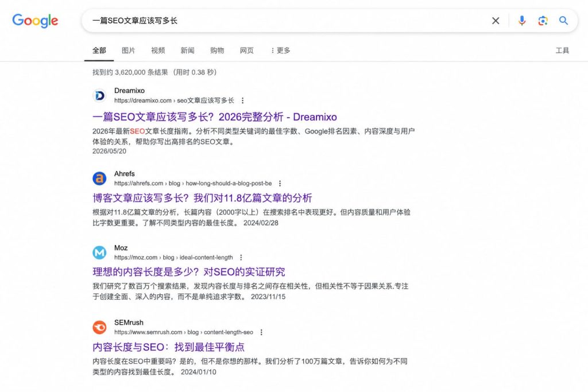Click the 2026/05/20 date text
588x392 pixels.
[109, 151]
